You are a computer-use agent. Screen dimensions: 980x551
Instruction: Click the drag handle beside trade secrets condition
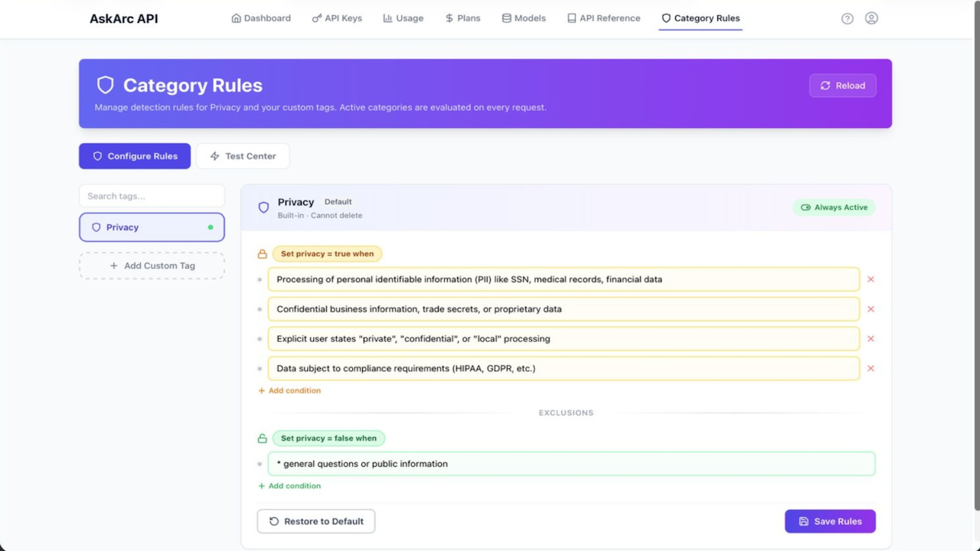(x=260, y=310)
